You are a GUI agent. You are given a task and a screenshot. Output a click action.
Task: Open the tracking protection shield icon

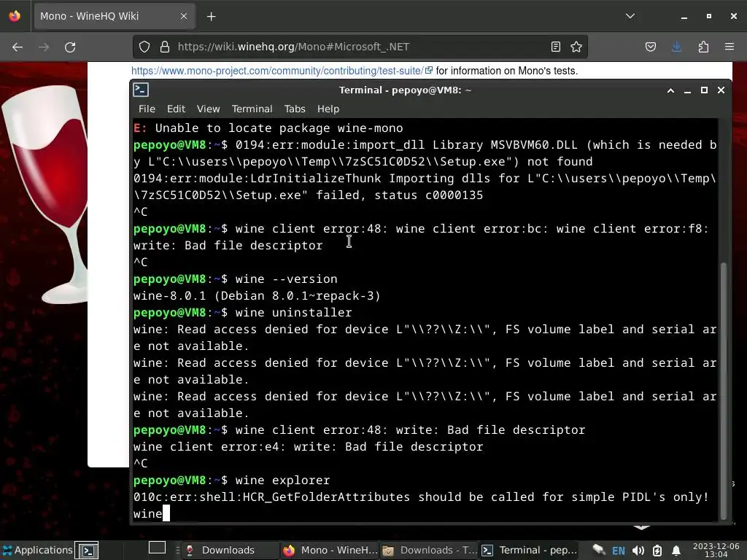144,47
